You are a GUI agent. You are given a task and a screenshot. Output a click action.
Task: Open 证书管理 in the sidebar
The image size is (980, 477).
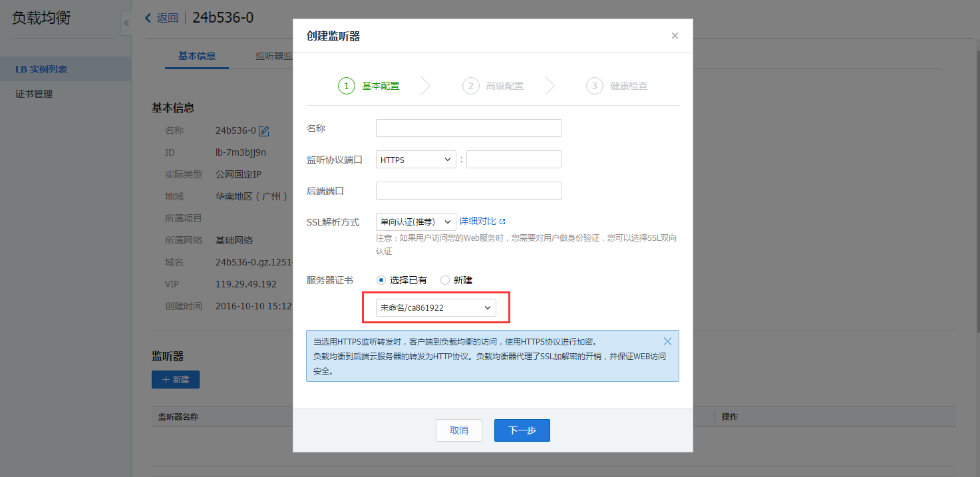point(34,94)
